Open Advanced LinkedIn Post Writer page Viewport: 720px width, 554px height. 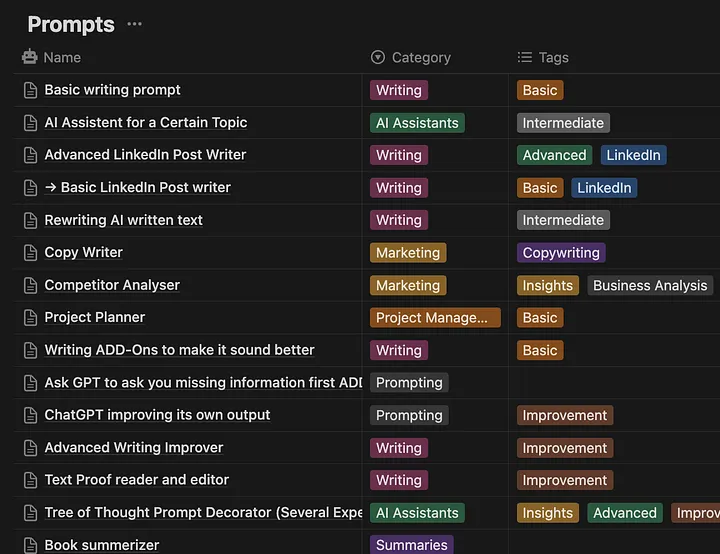coord(145,155)
